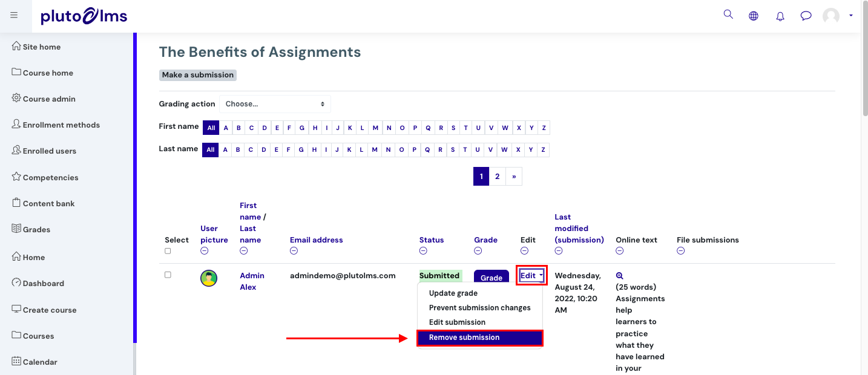Collapse the Status column
This screenshot has width=868, height=375.
tap(423, 251)
